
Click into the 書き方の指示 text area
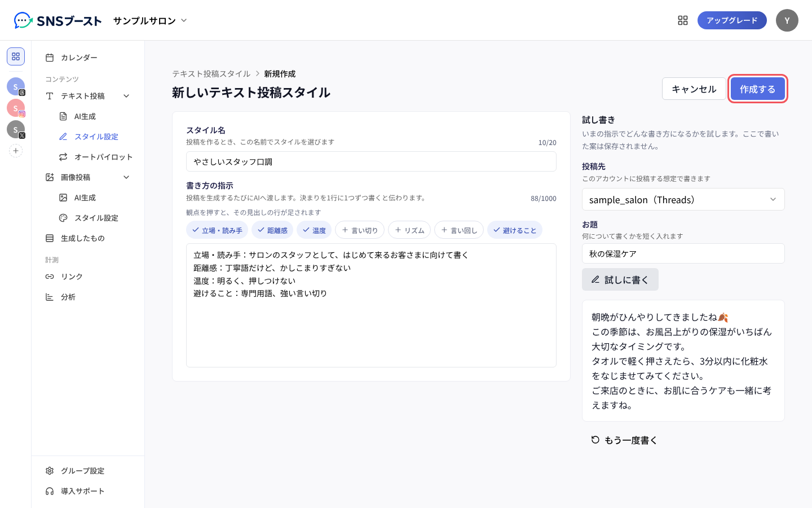[x=371, y=305]
